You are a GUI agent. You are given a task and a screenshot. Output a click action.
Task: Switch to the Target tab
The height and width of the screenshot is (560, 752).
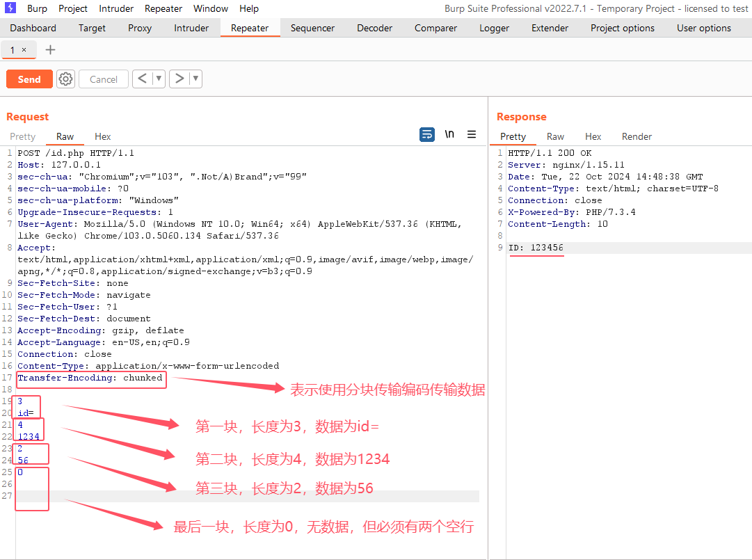(x=92, y=29)
